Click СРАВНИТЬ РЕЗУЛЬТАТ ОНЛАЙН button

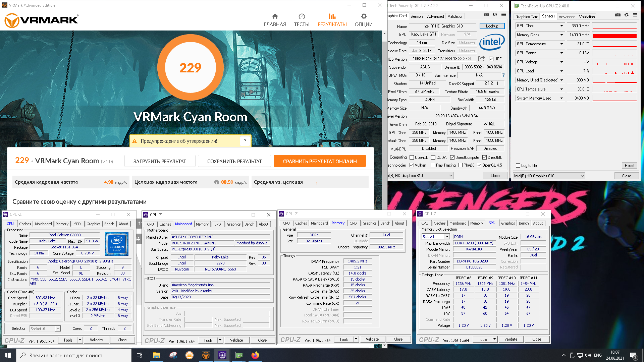[x=320, y=161]
